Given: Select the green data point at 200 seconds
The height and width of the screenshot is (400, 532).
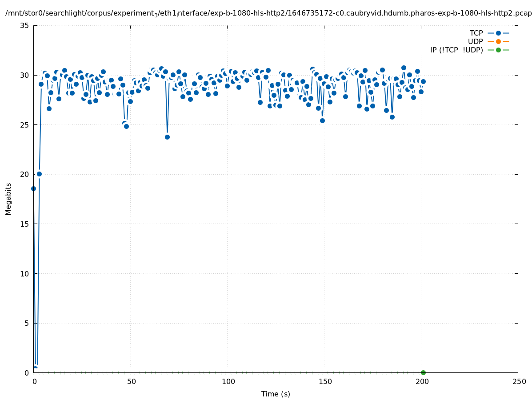Looking at the screenshot, I should [423, 372].
